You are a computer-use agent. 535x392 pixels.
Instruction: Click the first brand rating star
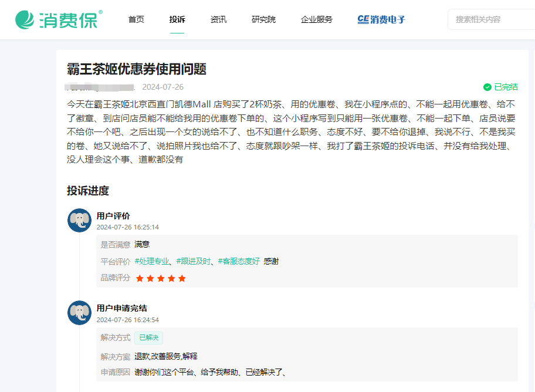[x=140, y=278]
